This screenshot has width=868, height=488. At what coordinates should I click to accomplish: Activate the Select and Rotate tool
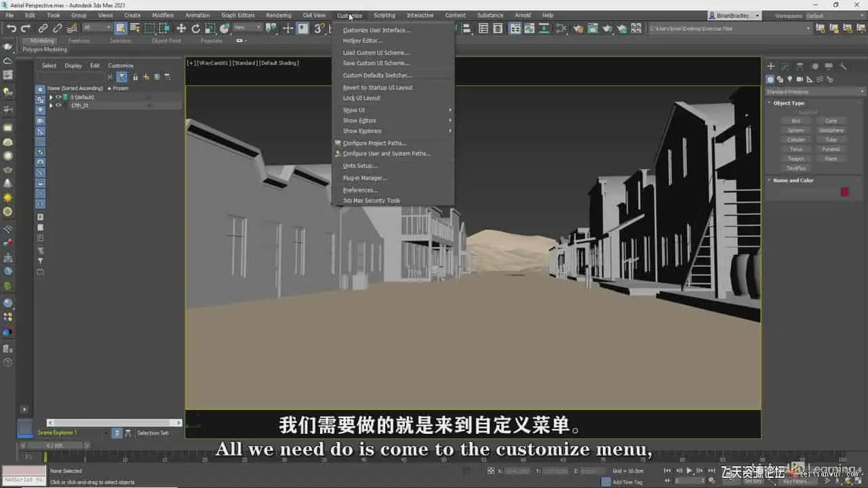tap(195, 28)
